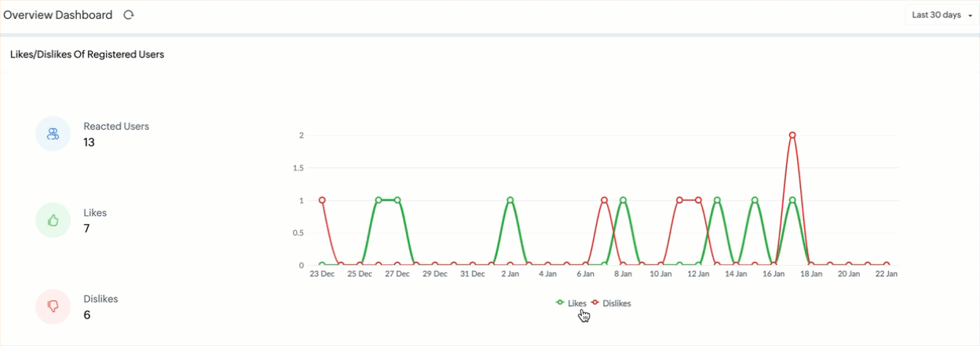
Task: Select the Likes point on 2 Jan
Action: click(510, 201)
